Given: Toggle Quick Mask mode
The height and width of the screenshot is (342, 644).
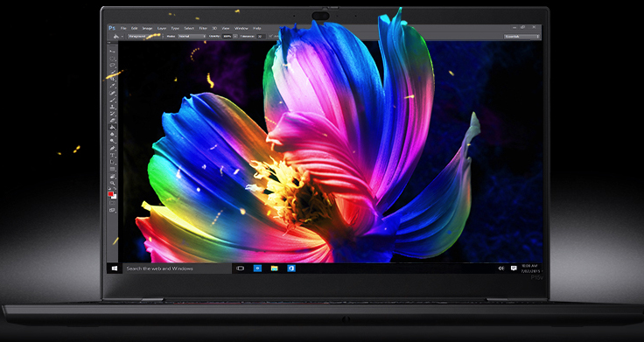Looking at the screenshot, I should click(x=112, y=203).
